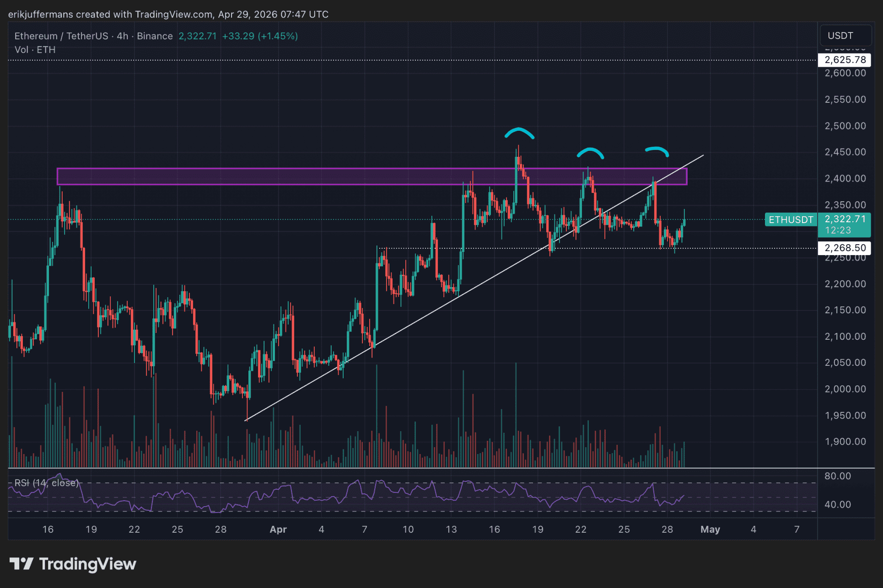Toggle the 2,268.50 horizontal support line
Viewport: 883px width, 588px height.
coord(503,248)
